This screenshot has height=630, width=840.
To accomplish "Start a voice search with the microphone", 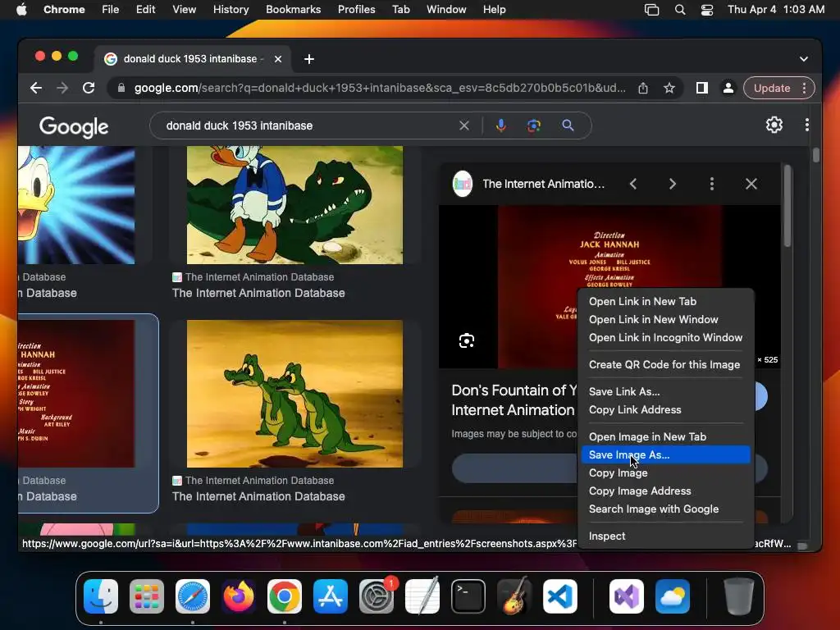I will (501, 126).
